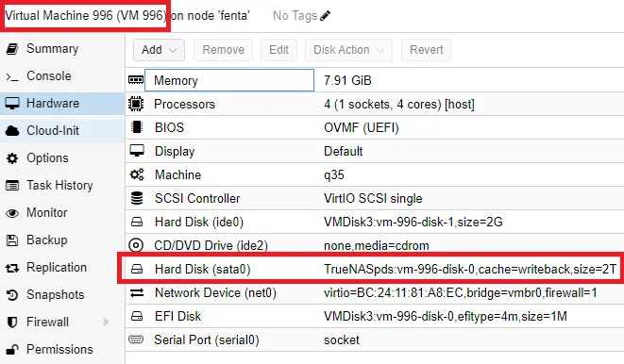This screenshot has width=624, height=364.
Task: Click the Machine gears icon
Action: click(137, 174)
